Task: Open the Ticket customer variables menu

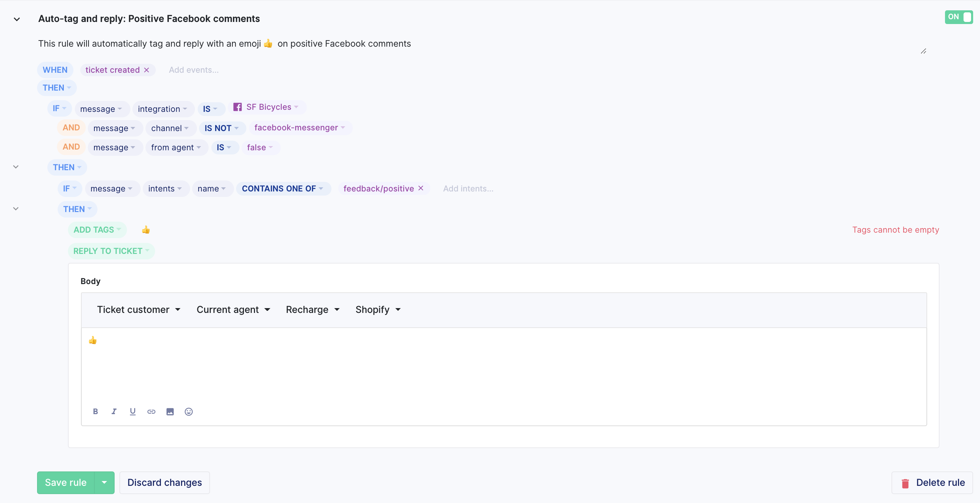Action: click(139, 310)
